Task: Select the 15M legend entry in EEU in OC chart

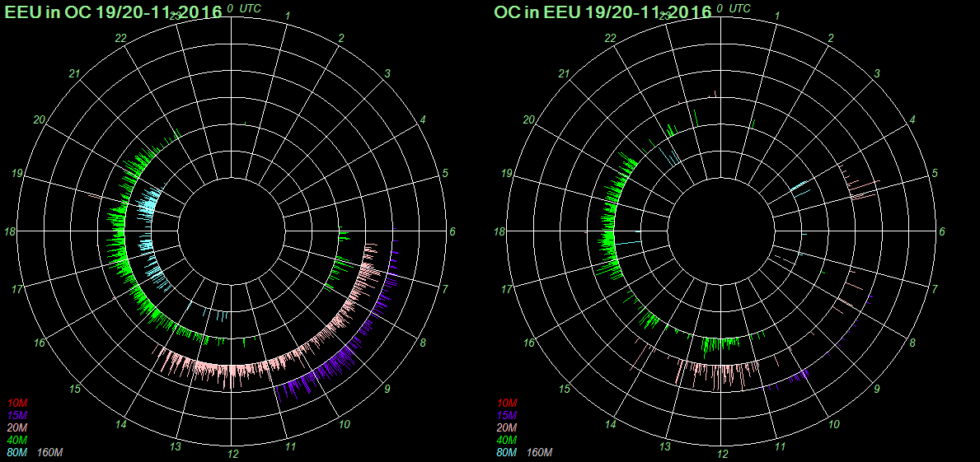Action: (16, 415)
